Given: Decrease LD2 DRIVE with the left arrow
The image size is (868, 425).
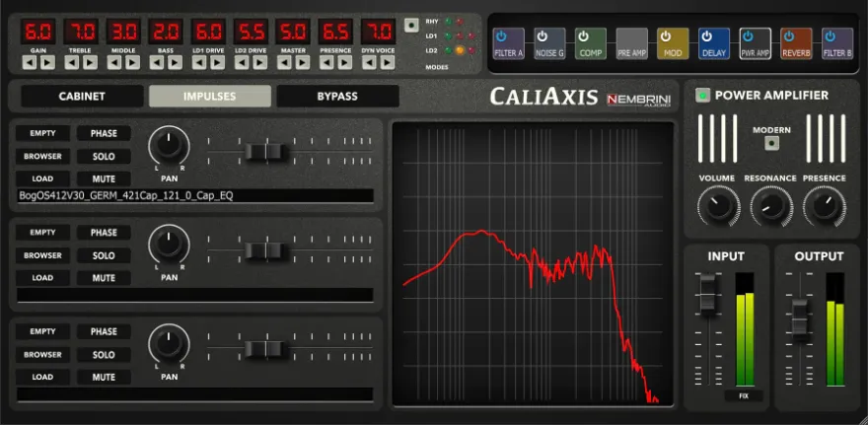Looking at the screenshot, I should 242,62.
